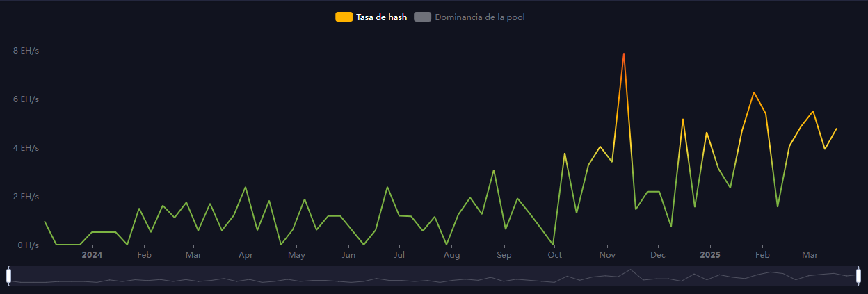Viewport: 868px width, 294px height.
Task: Click the gray Dominancia de la pool swatch
Action: coord(423,17)
